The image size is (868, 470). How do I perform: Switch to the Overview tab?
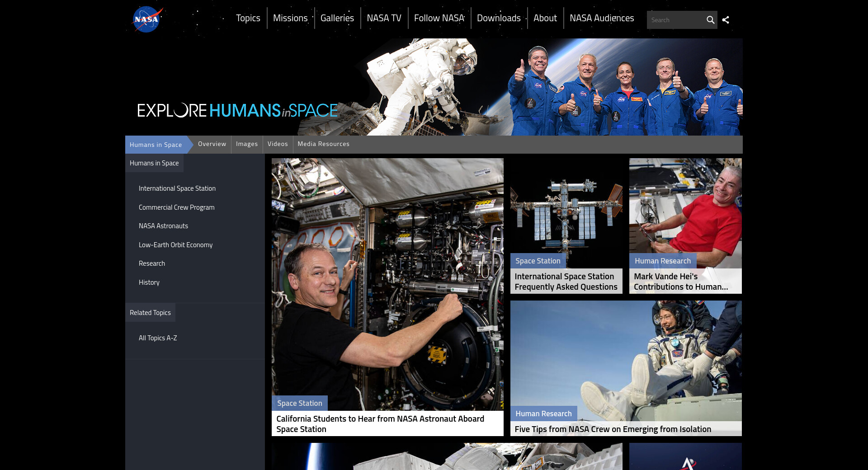(x=212, y=144)
